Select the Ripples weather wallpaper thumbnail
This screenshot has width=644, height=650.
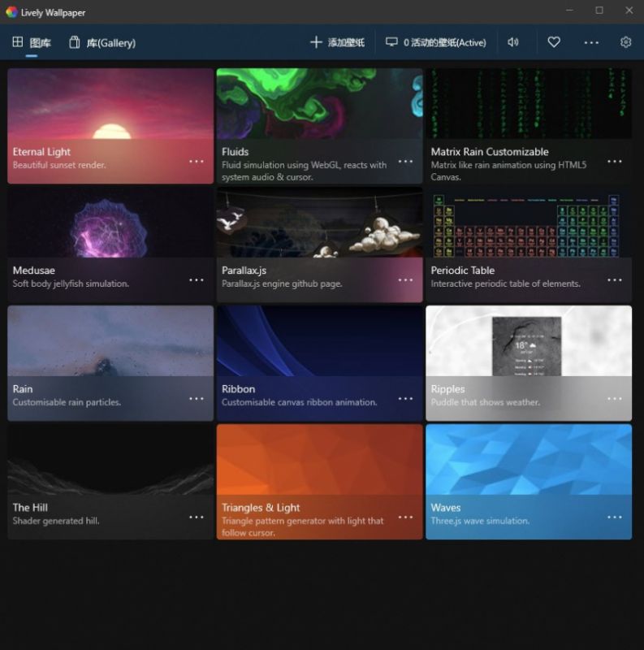(529, 341)
